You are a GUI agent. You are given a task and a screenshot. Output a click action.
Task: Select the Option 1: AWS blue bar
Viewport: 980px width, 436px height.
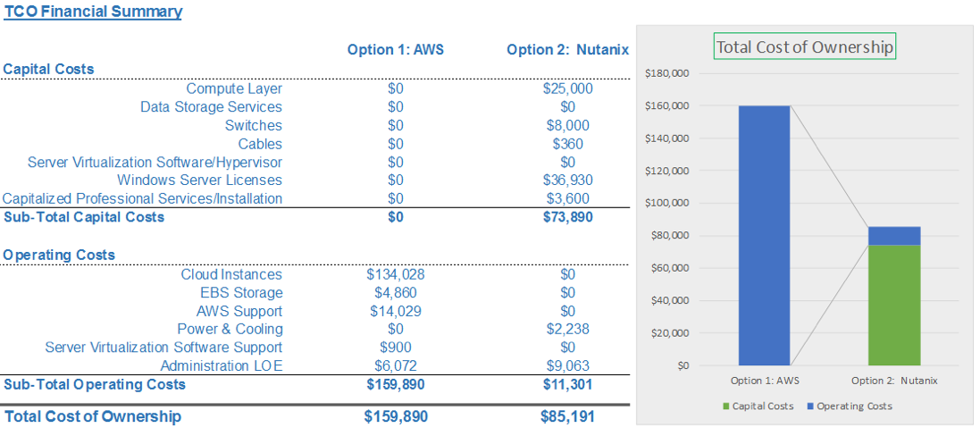(x=765, y=236)
